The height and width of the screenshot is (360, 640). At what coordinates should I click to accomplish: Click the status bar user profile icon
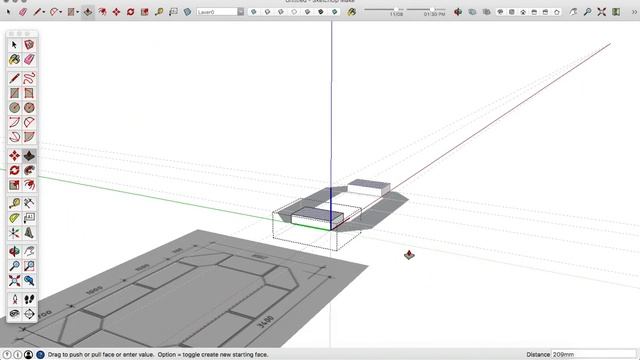pyautogui.click(x=28, y=355)
